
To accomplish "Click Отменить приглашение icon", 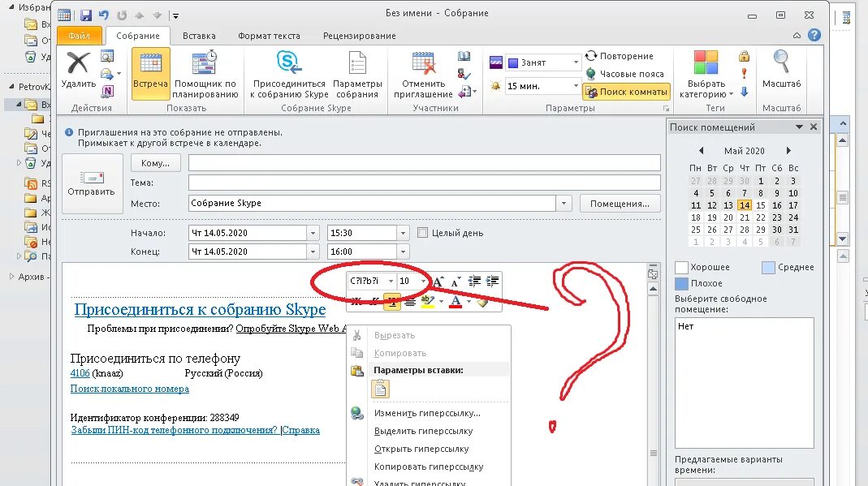I will [x=424, y=62].
